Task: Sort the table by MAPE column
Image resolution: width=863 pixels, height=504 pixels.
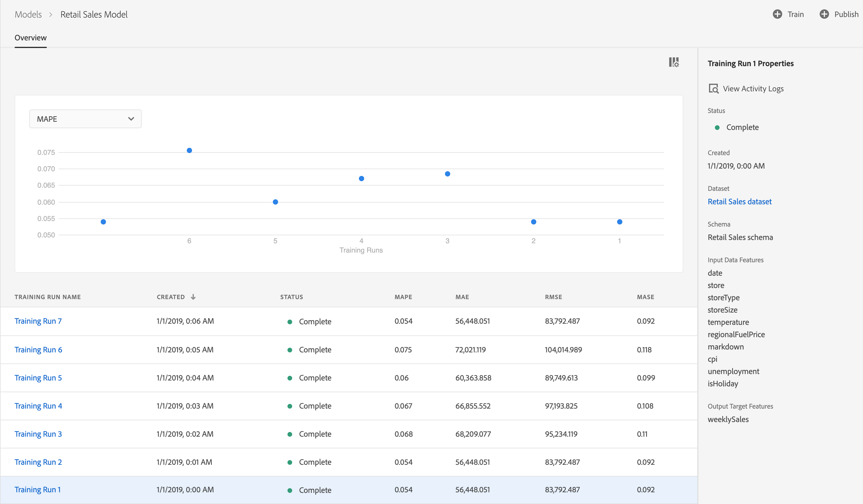Action: click(403, 297)
